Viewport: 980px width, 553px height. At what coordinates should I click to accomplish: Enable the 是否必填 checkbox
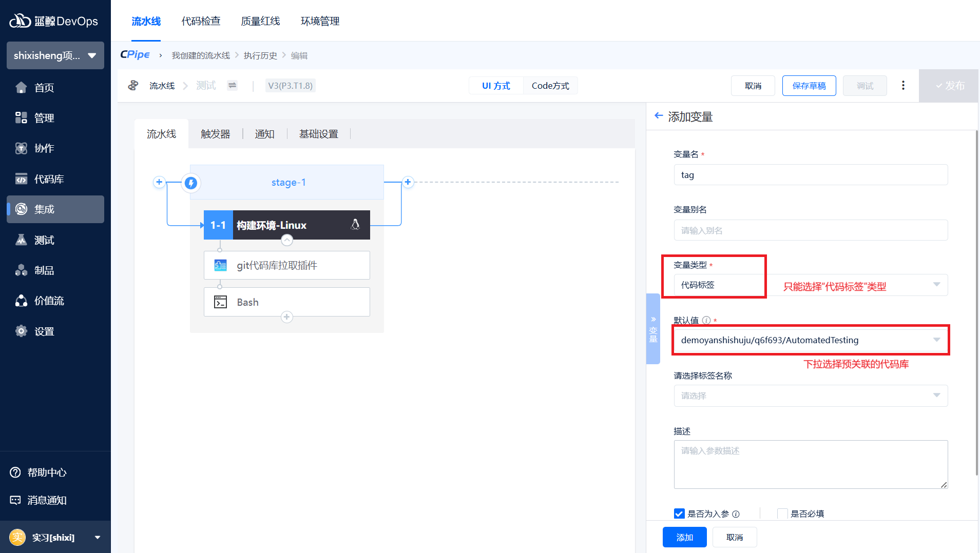(782, 513)
